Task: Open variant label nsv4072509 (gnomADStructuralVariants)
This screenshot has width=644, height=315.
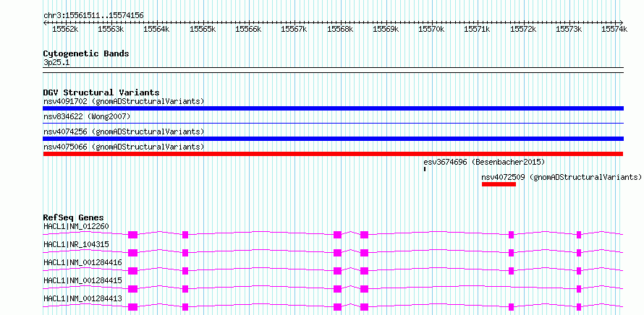Action: [x=562, y=177]
